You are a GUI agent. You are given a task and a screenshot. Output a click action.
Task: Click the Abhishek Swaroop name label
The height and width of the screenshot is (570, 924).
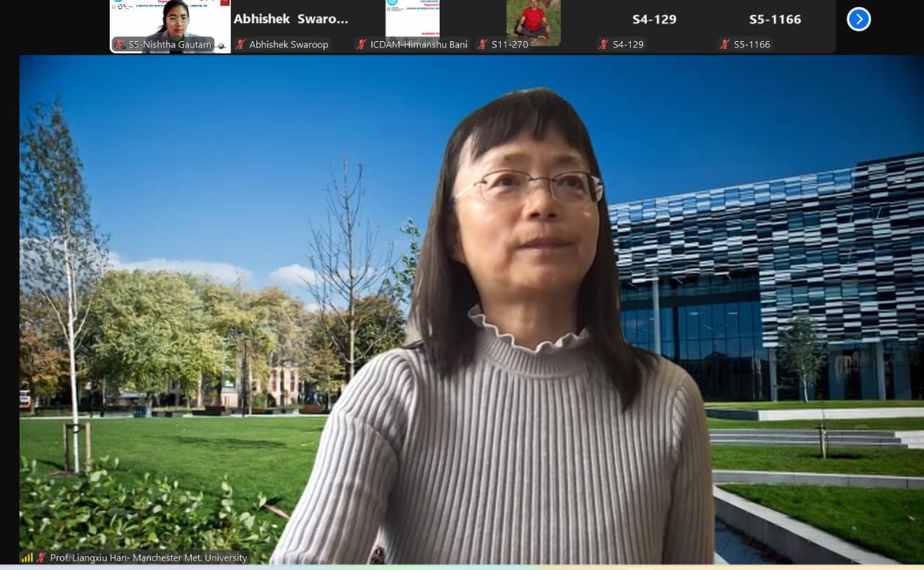[289, 45]
